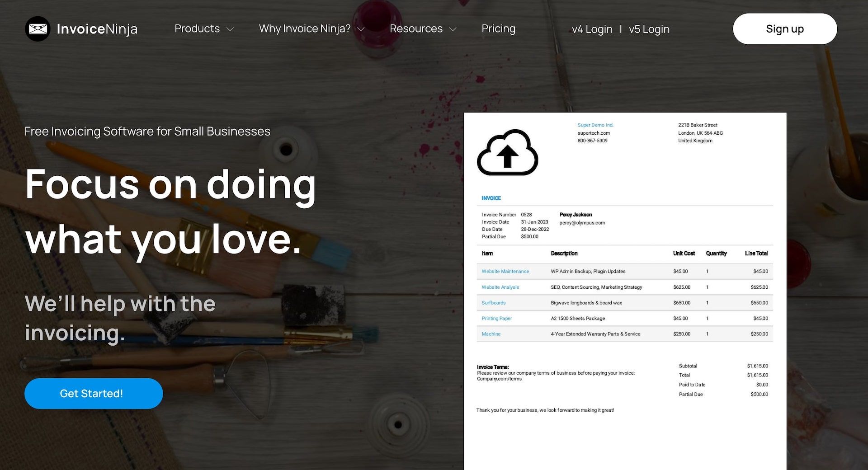868x470 pixels.
Task: Expand the Resources dropdown chevron
Action: (453, 29)
